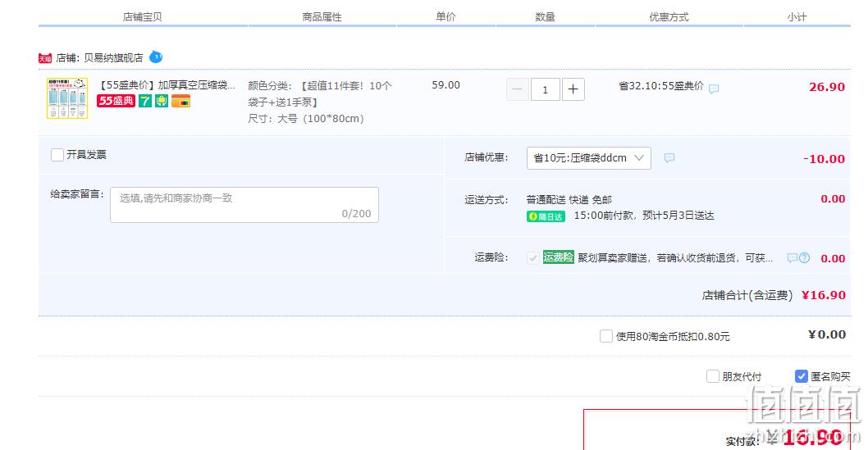The width and height of the screenshot is (868, 450).
Task: Check the 朋友代付 checkbox
Action: 713,376
